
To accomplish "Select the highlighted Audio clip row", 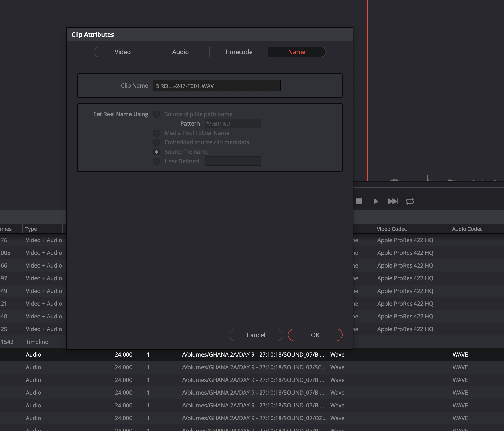I will coord(252,354).
